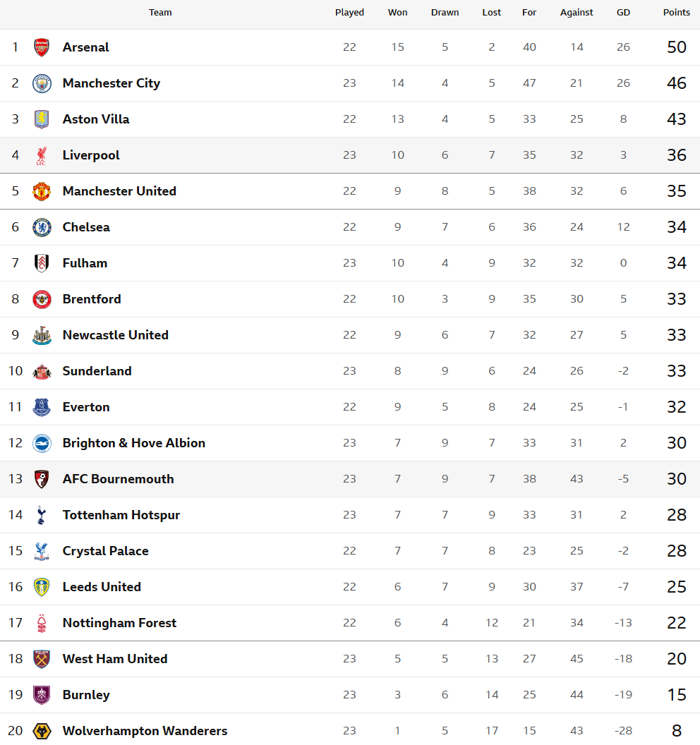Click the Points column header

click(x=676, y=13)
